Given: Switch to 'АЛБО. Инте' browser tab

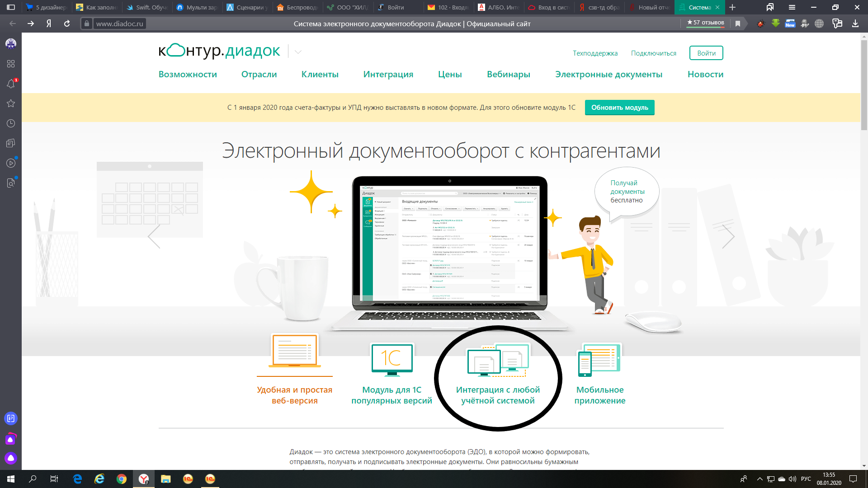Looking at the screenshot, I should [x=499, y=7].
